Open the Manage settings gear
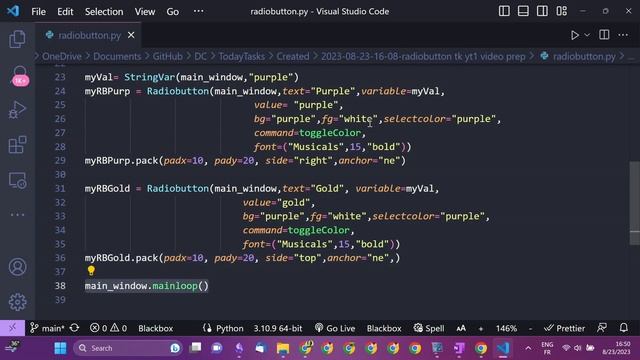The image size is (640, 360). 17,302
